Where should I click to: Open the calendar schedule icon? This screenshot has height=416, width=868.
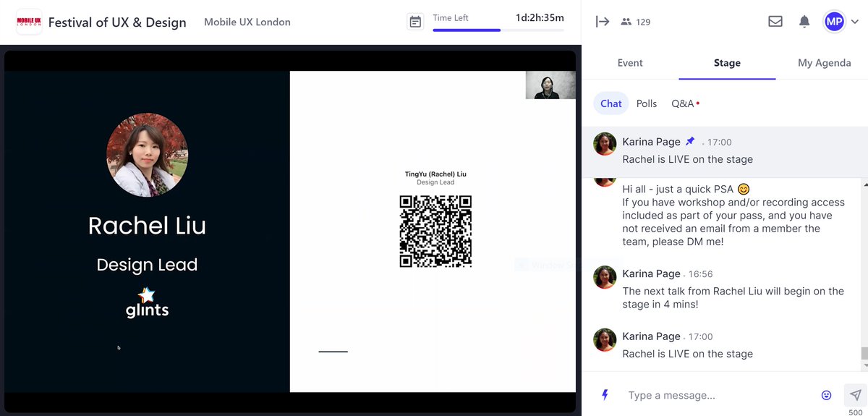(x=415, y=22)
